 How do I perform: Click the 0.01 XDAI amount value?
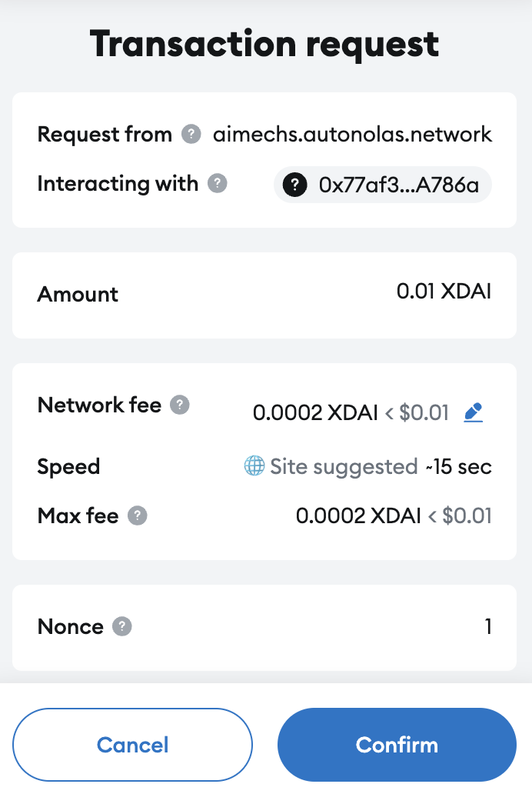(444, 291)
